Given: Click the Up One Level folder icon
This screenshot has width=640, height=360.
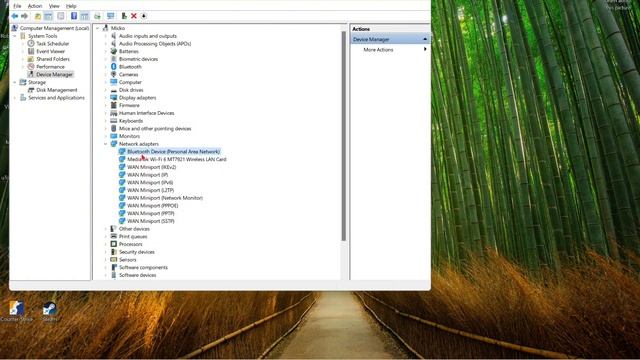Looking at the screenshot, I should 38,16.
